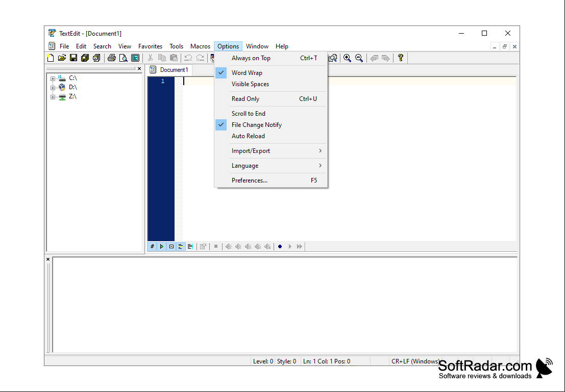Enable the Auto Reload option

click(x=271, y=136)
